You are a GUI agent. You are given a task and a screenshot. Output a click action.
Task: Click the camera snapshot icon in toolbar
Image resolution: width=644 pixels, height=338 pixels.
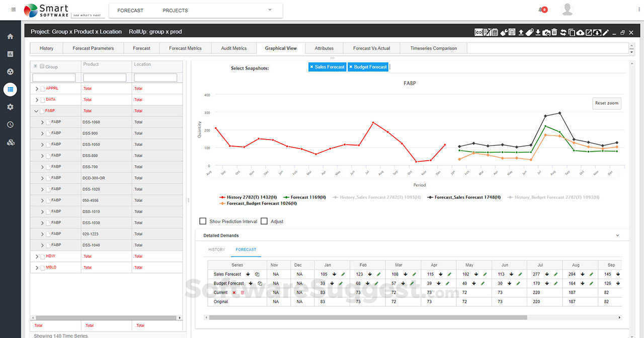pyautogui.click(x=546, y=32)
